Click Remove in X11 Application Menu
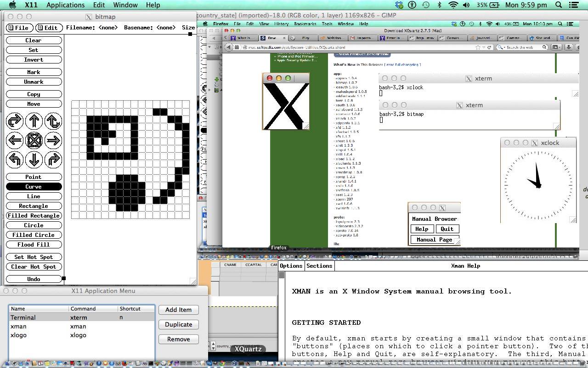The image size is (588, 368). (x=178, y=339)
